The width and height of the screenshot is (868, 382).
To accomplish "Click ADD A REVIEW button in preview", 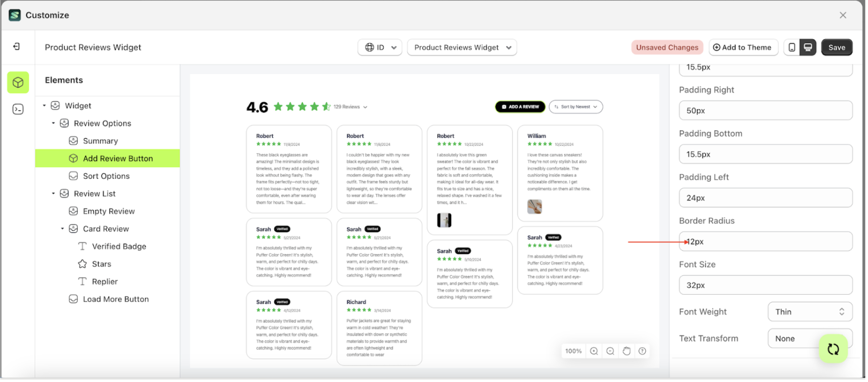I will pyautogui.click(x=520, y=107).
